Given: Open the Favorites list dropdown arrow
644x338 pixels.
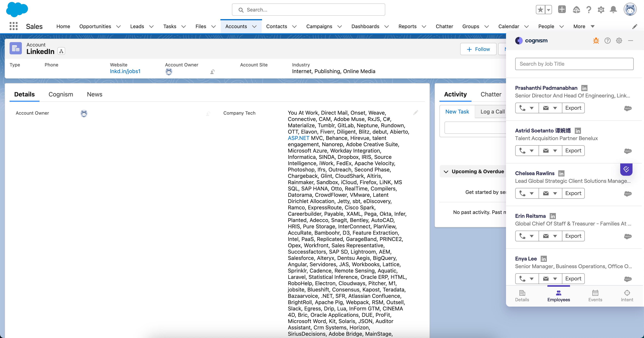Looking at the screenshot, I should 549,10.
